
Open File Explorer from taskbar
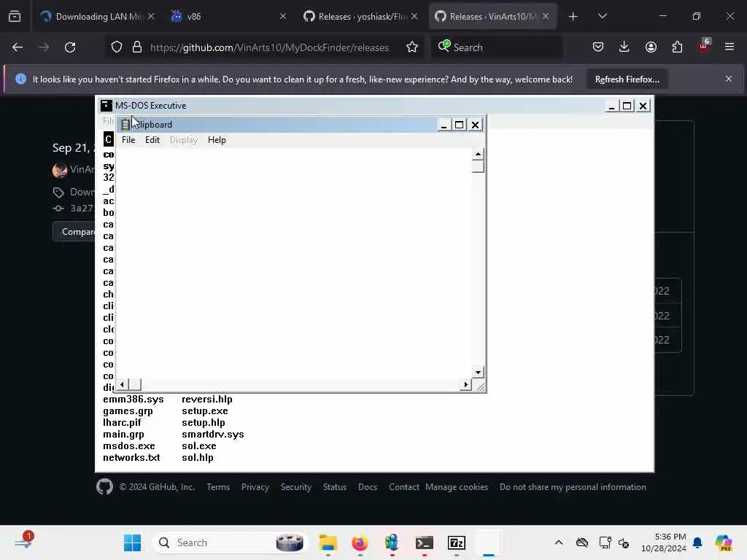coord(328,542)
